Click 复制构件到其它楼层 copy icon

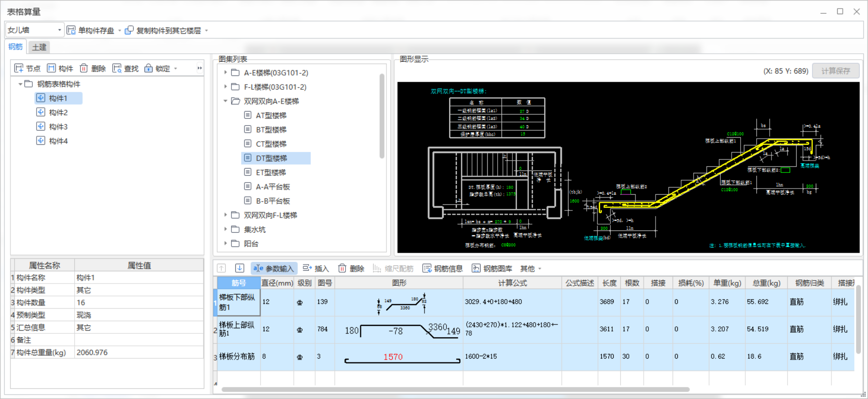point(129,30)
